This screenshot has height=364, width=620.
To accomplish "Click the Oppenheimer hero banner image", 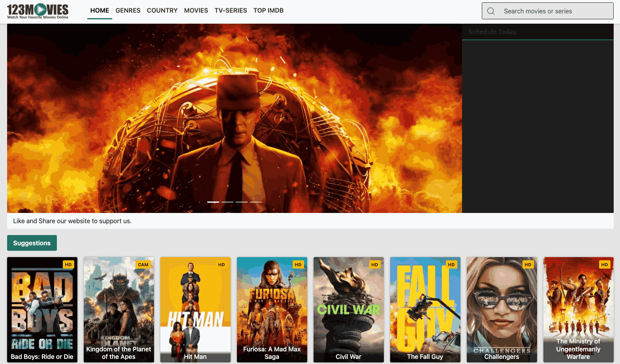I will 234,118.
